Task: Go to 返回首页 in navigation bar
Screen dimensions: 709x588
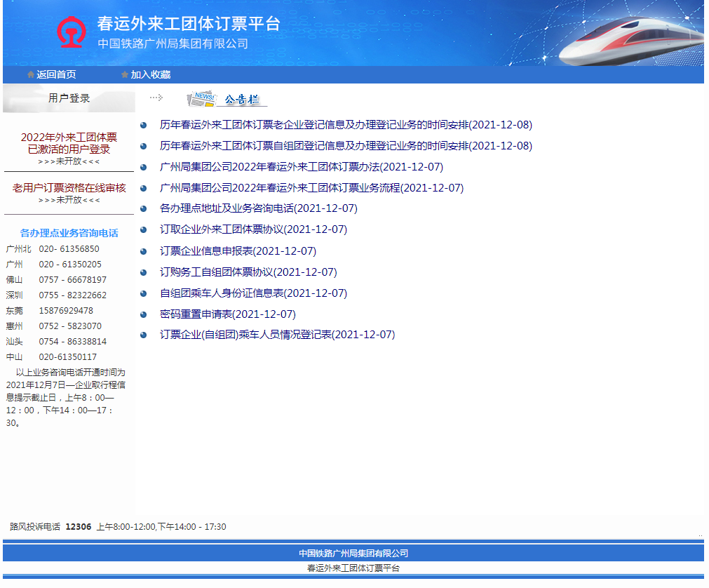Action: (x=56, y=74)
